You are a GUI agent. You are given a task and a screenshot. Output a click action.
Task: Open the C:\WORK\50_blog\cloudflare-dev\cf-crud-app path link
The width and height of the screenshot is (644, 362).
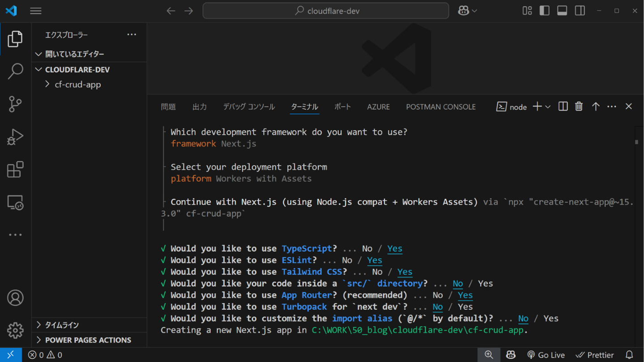tap(417, 330)
